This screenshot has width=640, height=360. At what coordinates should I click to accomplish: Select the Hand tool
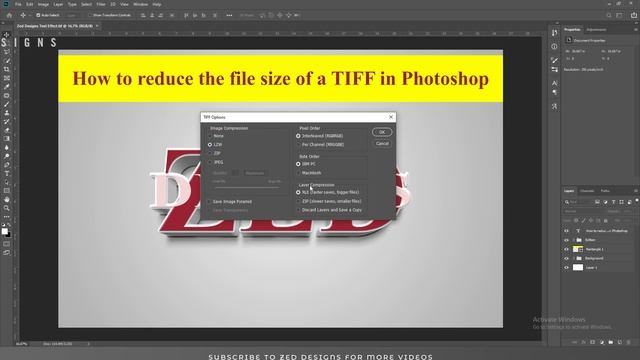tap(7, 200)
